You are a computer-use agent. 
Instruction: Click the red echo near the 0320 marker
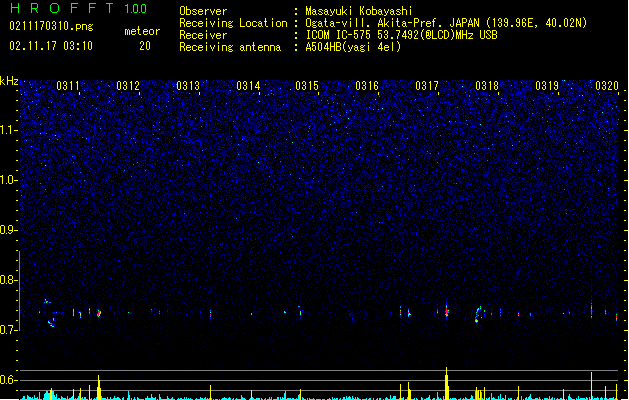pyautogui.click(x=616, y=316)
